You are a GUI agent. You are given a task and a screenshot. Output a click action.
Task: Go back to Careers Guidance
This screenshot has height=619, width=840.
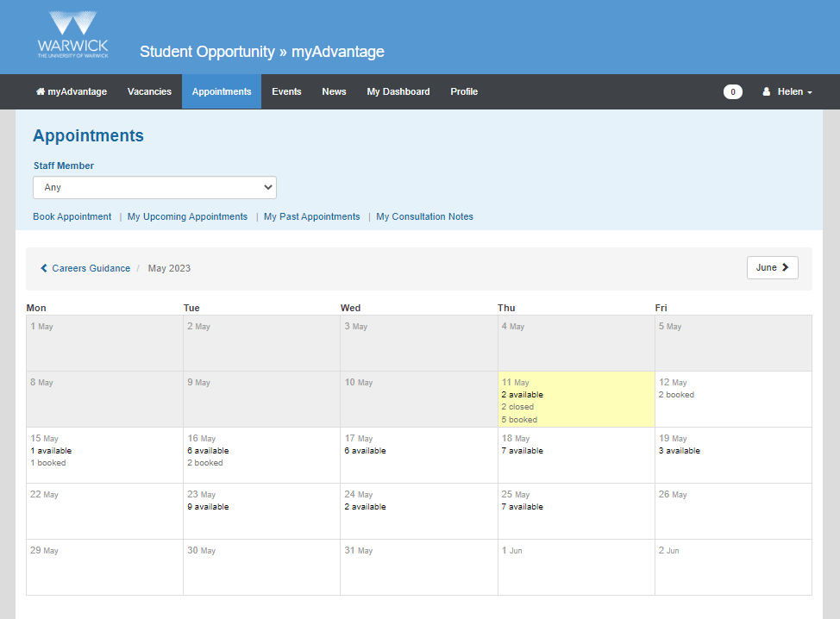click(85, 268)
